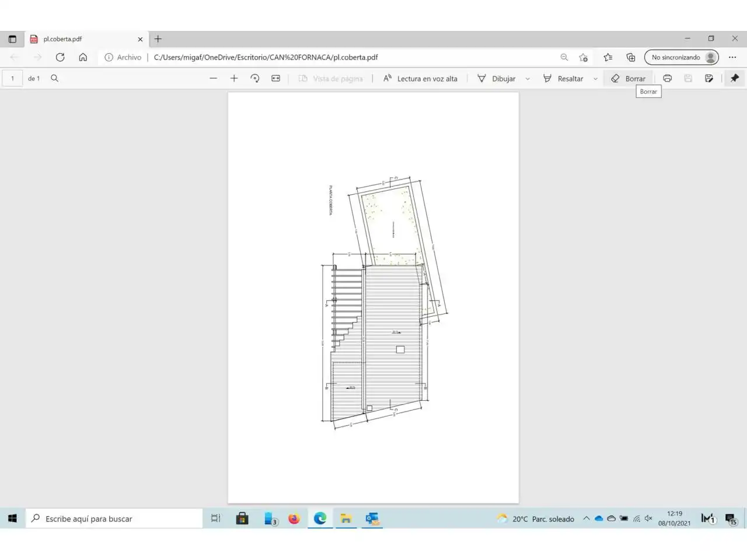
Task: Close the pl.coberta.pdf tab
Action: pos(140,39)
